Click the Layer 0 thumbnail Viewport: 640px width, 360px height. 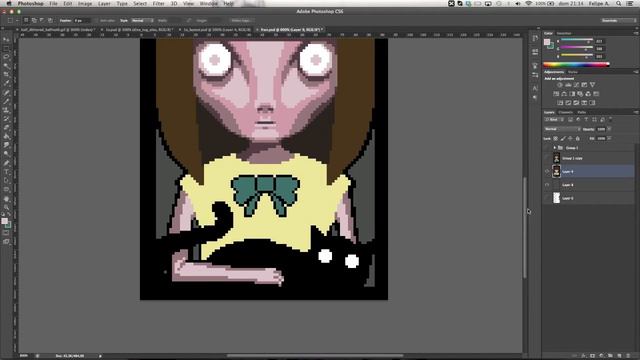[x=556, y=198]
